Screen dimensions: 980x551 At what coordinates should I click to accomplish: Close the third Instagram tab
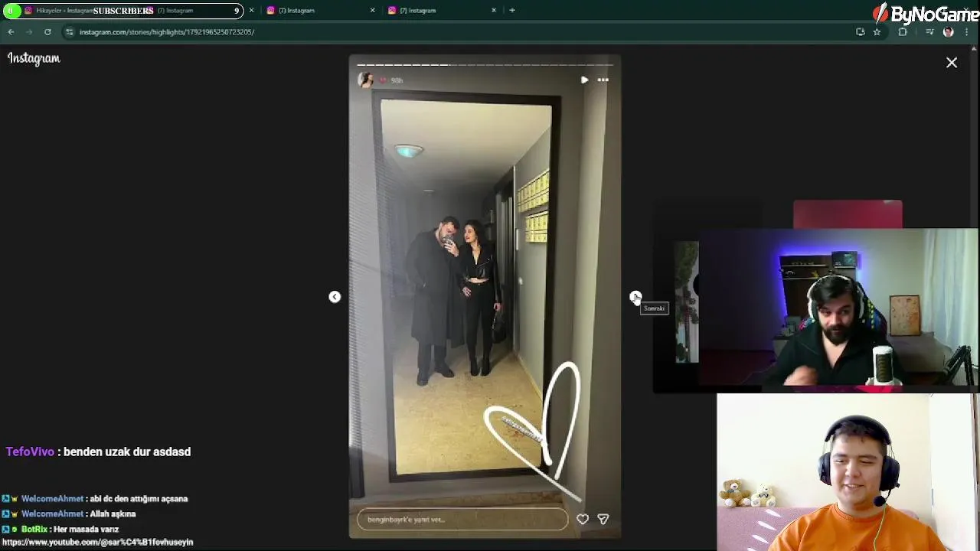(x=494, y=11)
